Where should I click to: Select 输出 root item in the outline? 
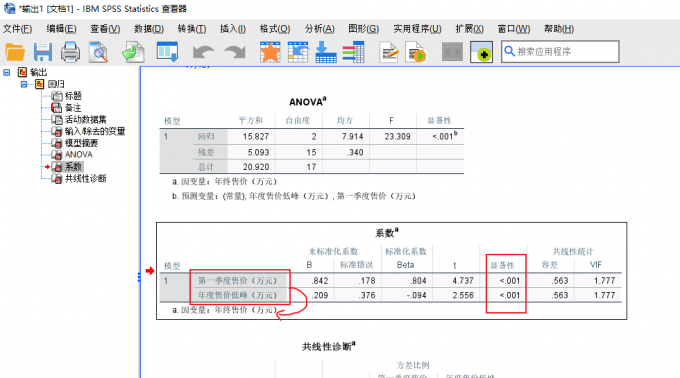coord(38,72)
